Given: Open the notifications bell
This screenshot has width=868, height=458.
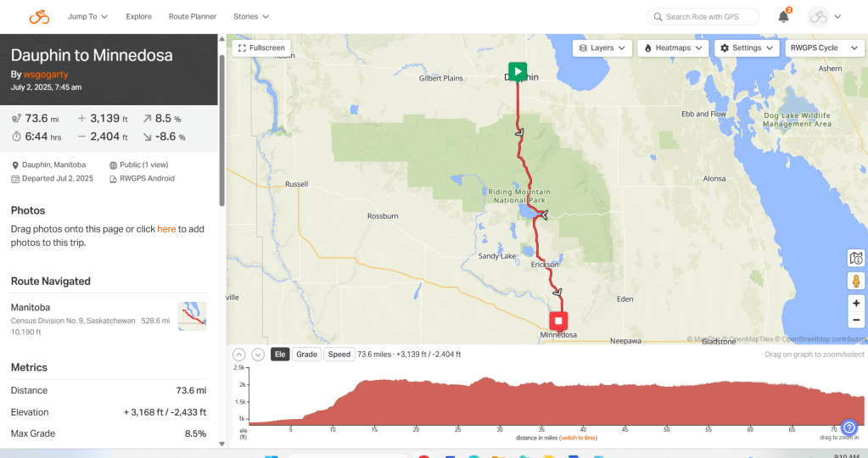Looking at the screenshot, I should pyautogui.click(x=783, y=17).
